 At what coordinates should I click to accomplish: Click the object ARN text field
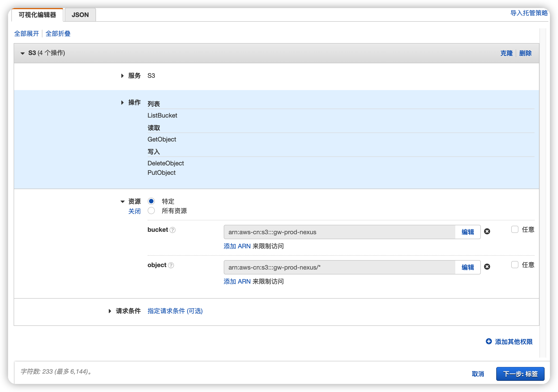pyautogui.click(x=339, y=267)
